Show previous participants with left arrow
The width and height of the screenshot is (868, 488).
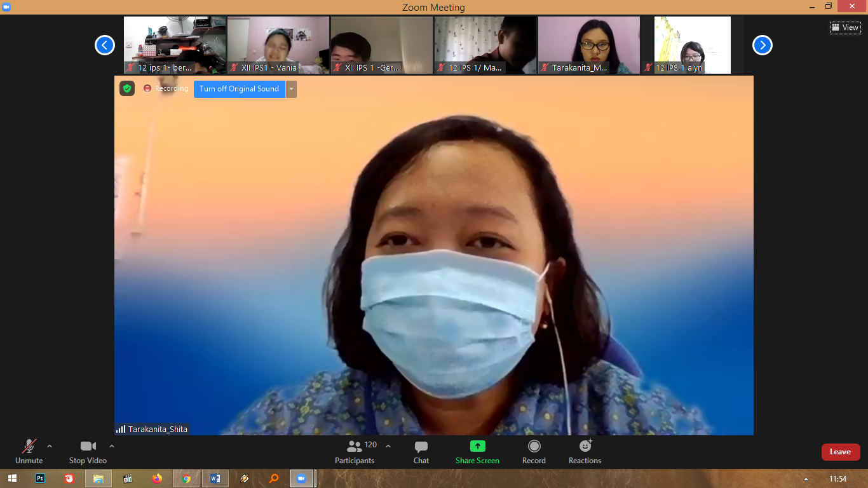pos(105,45)
